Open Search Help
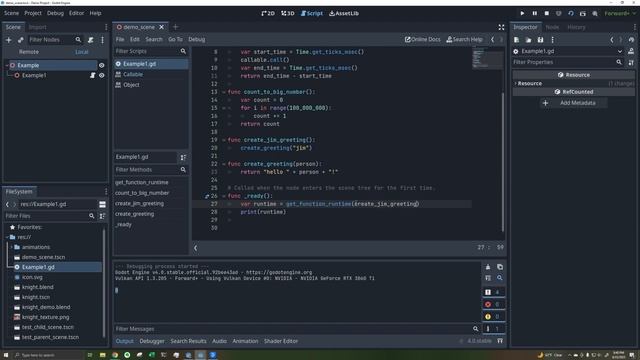This screenshot has height=360, width=640. pos(464,40)
